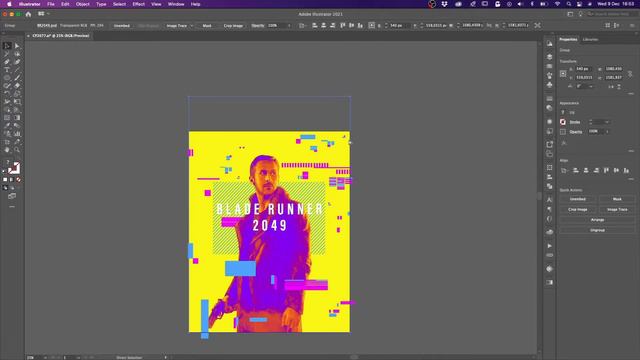Select the Lasso tool
Viewport: 640px width, 360px height.
[x=17, y=54]
